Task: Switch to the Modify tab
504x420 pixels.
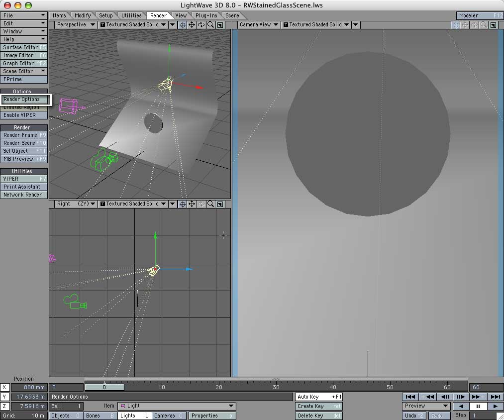Action: point(83,15)
